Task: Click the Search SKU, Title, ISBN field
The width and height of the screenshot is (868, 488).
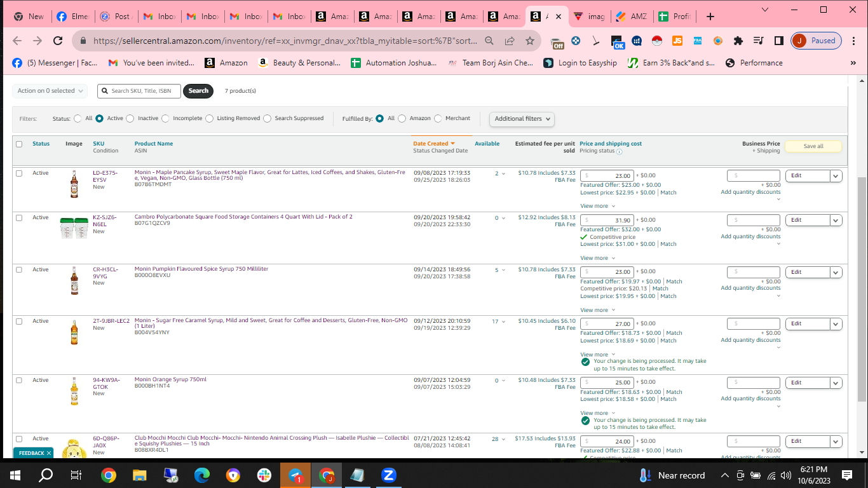Action: pos(139,91)
